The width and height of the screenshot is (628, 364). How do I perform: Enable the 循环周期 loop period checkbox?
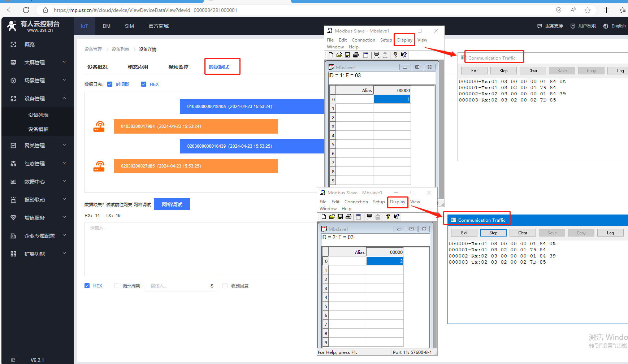pos(117,286)
